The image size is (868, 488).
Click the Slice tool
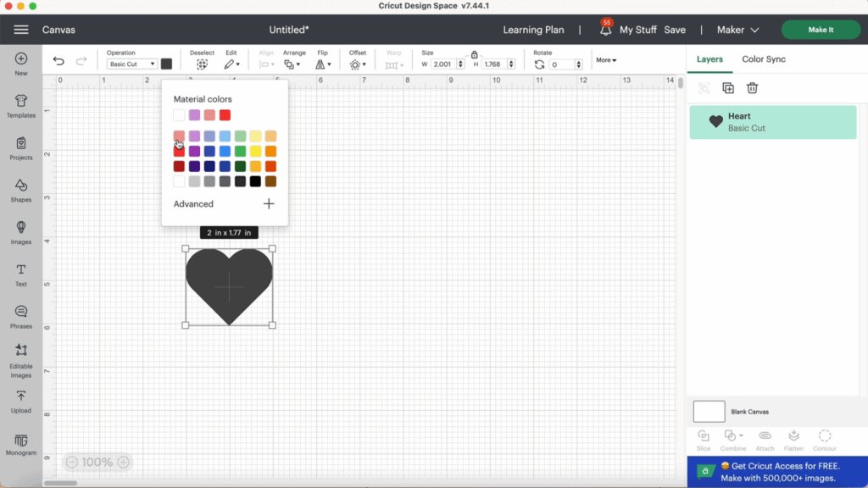704,441
